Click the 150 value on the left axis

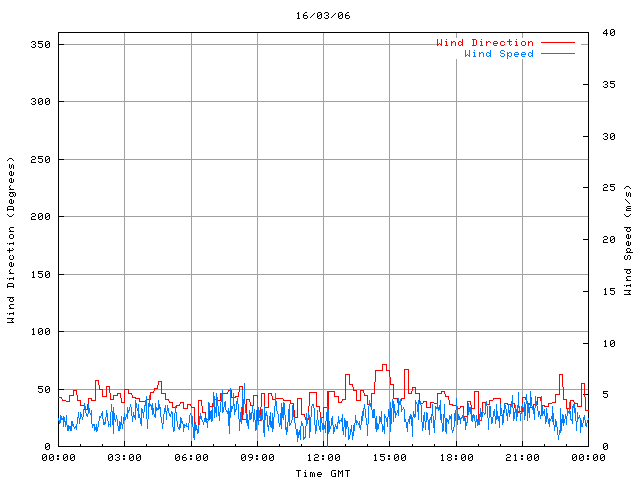point(40,275)
